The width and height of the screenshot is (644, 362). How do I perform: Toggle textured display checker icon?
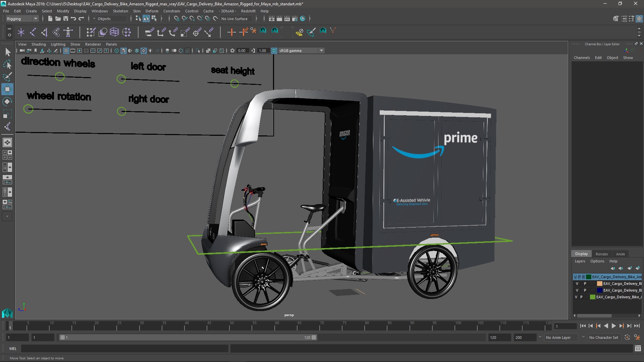tap(144, 51)
